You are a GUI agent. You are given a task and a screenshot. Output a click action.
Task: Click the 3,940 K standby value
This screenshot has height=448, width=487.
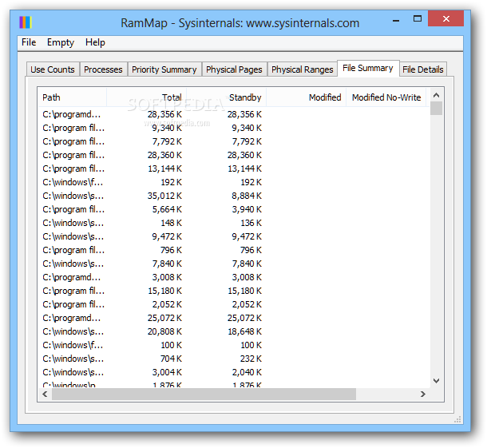point(247,209)
